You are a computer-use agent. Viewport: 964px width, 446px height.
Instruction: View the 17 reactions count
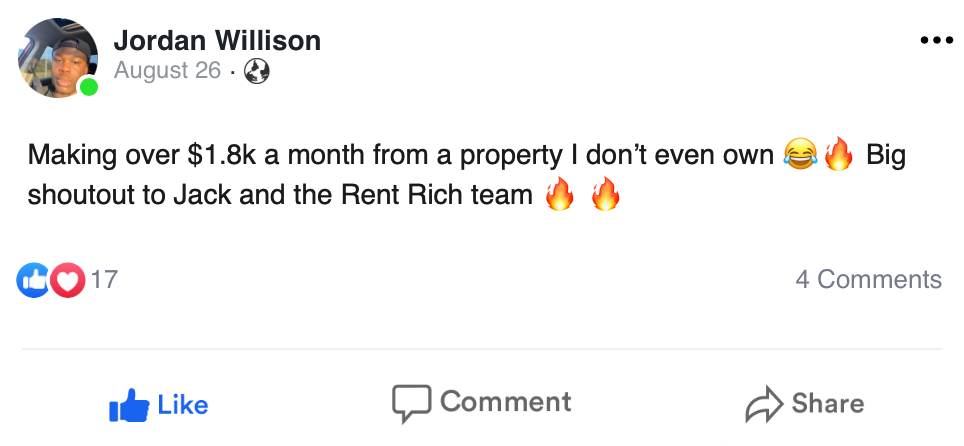point(104,280)
